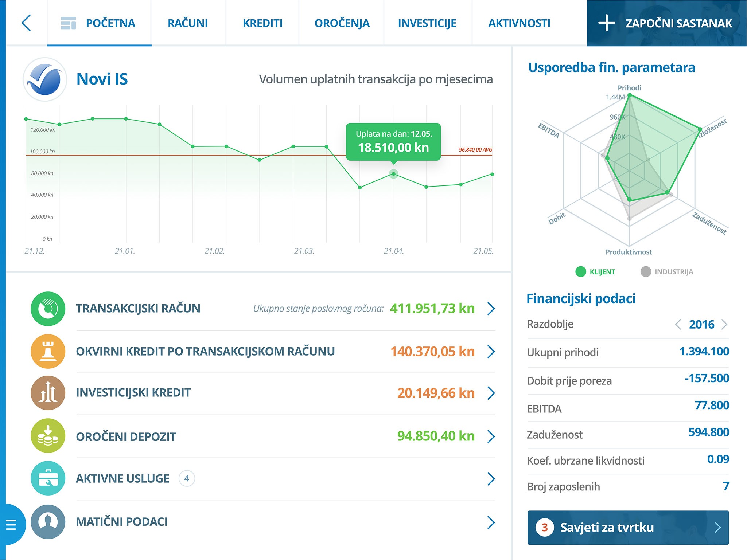The image size is (747, 560).
Task: Expand the Oročeni depozit row chevron
Action: pyautogui.click(x=491, y=436)
